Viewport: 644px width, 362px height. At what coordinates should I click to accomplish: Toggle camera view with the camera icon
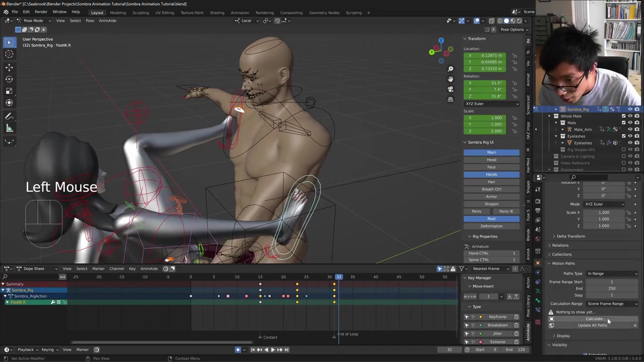tap(450, 89)
